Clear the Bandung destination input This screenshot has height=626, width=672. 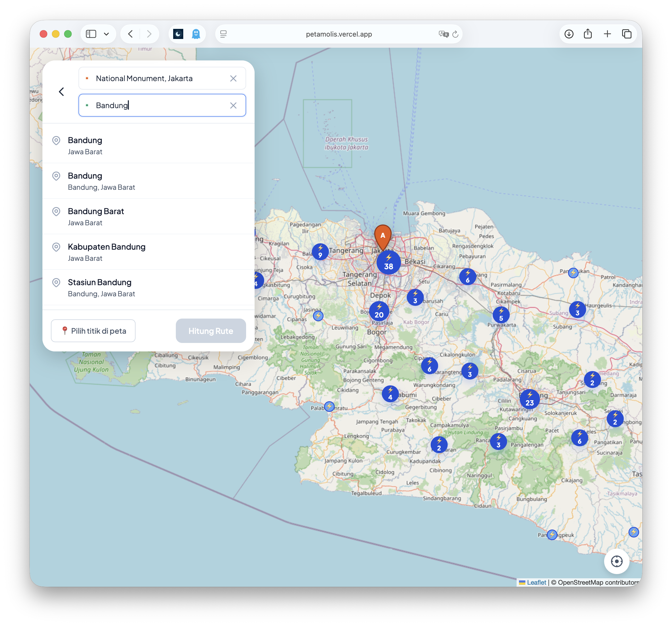(x=233, y=105)
